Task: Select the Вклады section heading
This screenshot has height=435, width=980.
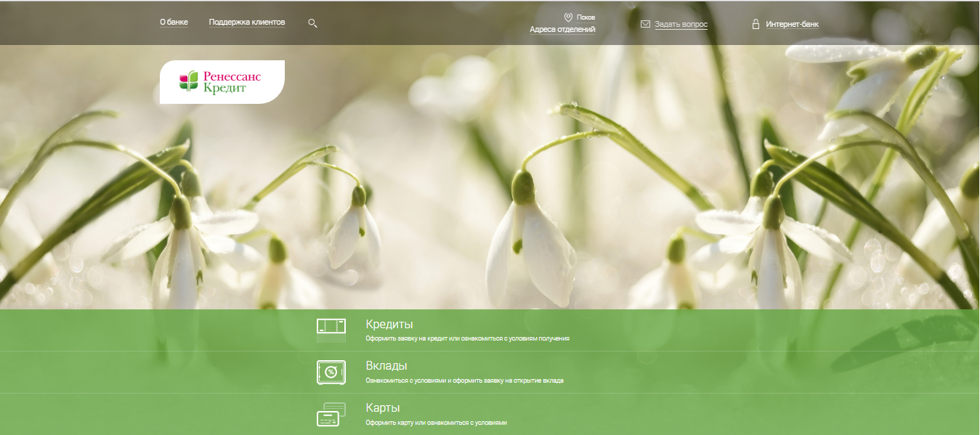Action: (386, 366)
